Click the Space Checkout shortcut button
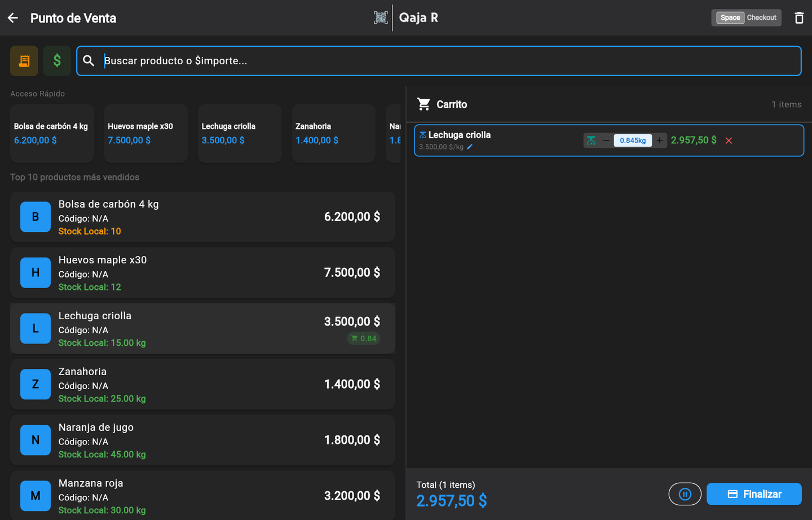Image resolution: width=812 pixels, height=520 pixels. tap(747, 17)
